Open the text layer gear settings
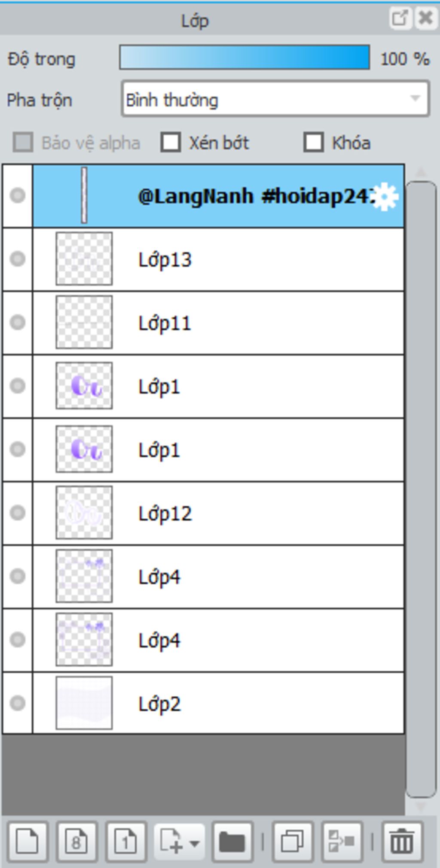This screenshot has height=868, width=440. tap(385, 197)
